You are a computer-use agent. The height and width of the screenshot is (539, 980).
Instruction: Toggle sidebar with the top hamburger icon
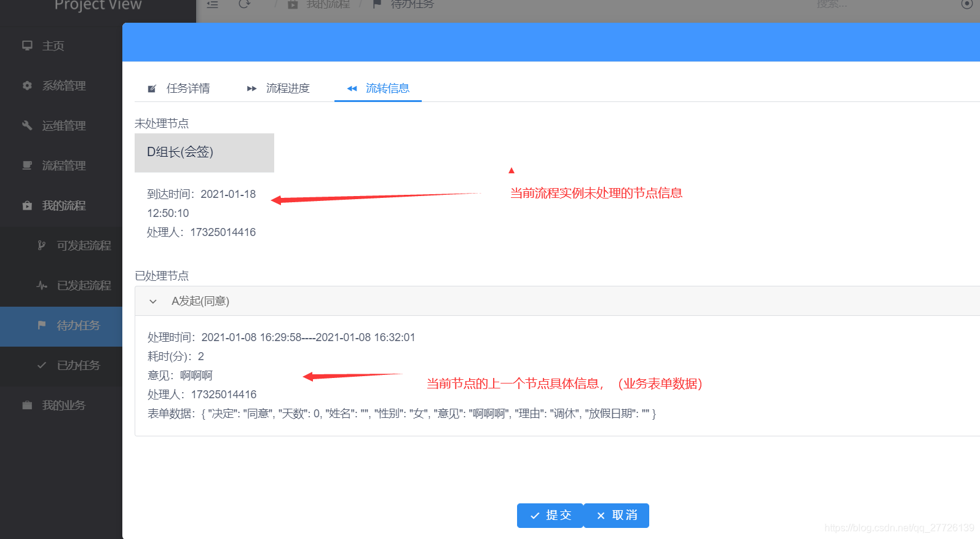click(212, 4)
